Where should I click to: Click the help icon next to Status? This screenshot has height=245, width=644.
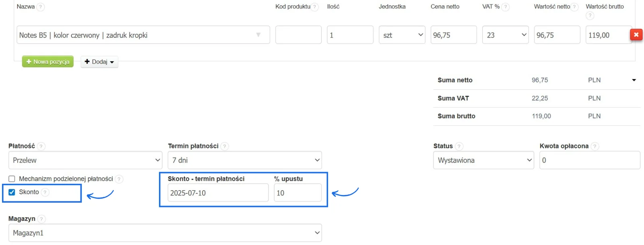(x=459, y=146)
